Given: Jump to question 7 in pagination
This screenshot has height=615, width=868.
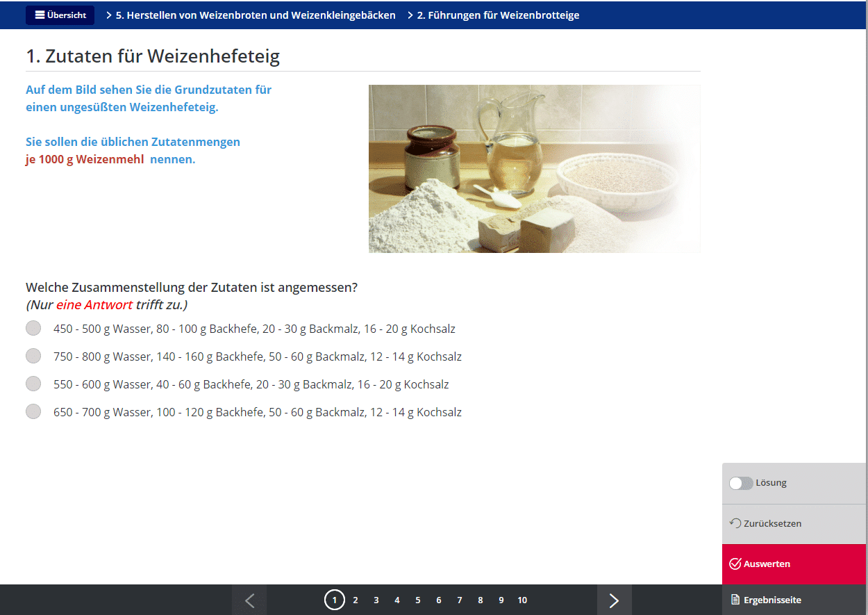Looking at the screenshot, I should [460, 600].
